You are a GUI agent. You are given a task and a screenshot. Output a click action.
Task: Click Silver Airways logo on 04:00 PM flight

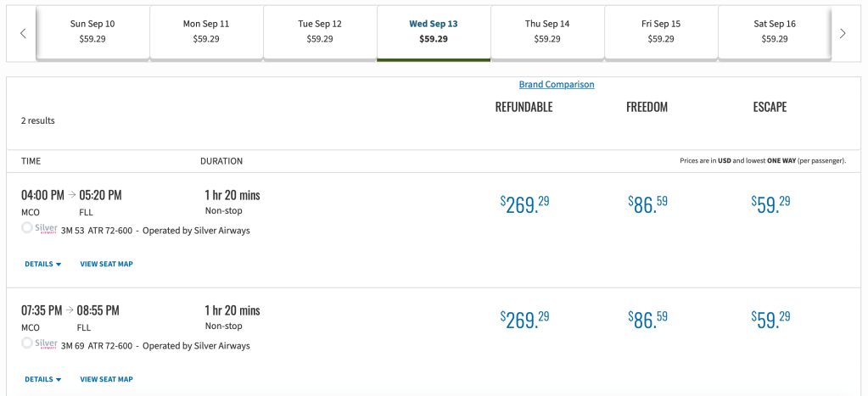(x=40, y=229)
